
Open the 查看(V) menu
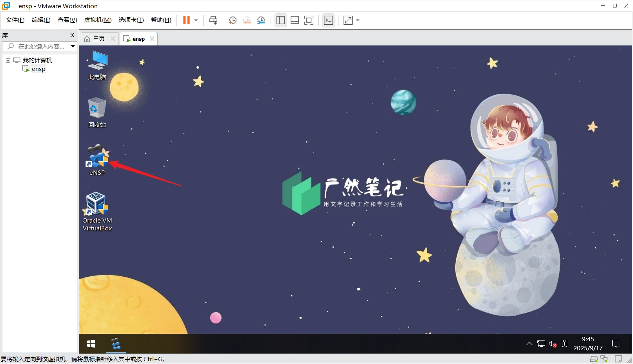pyautogui.click(x=67, y=20)
